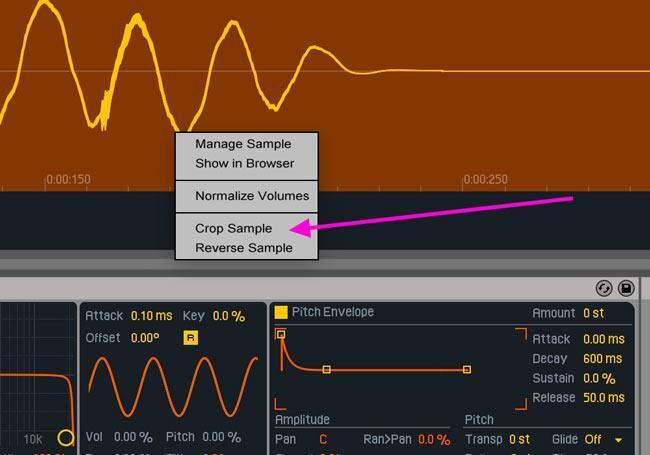Click the Transp semitone value
This screenshot has width=650, height=455.
[x=519, y=439]
